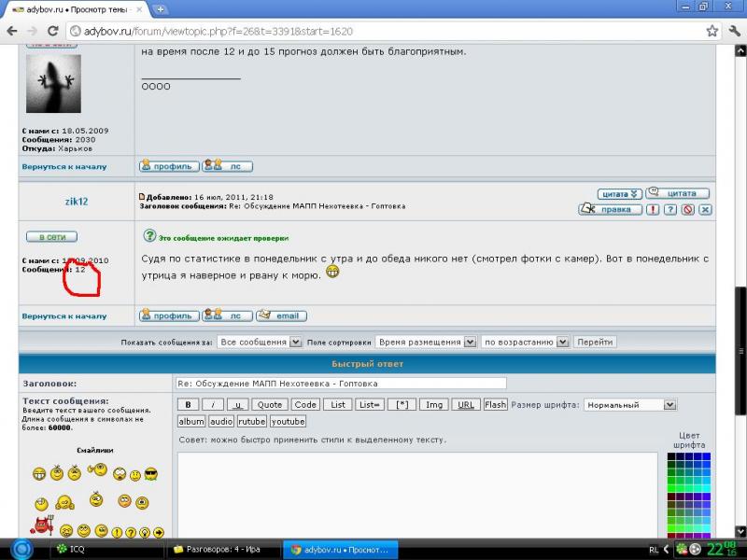Toggle bold formatting with the B button
This screenshot has height=560, width=747.
point(188,405)
